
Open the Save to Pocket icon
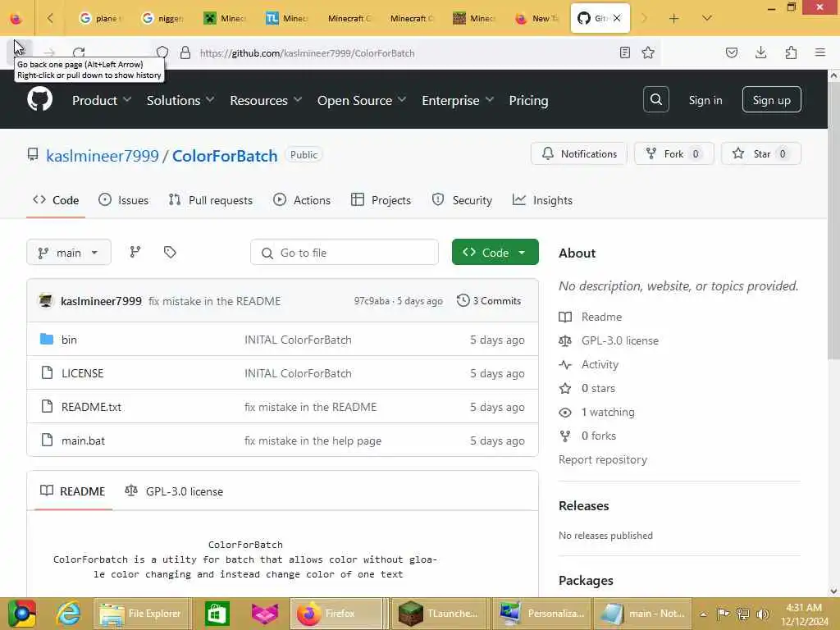pyautogui.click(x=731, y=52)
